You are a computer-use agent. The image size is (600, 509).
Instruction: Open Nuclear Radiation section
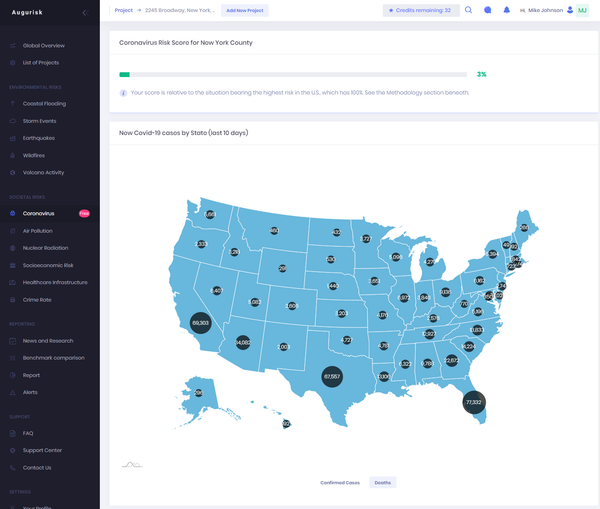(x=46, y=248)
